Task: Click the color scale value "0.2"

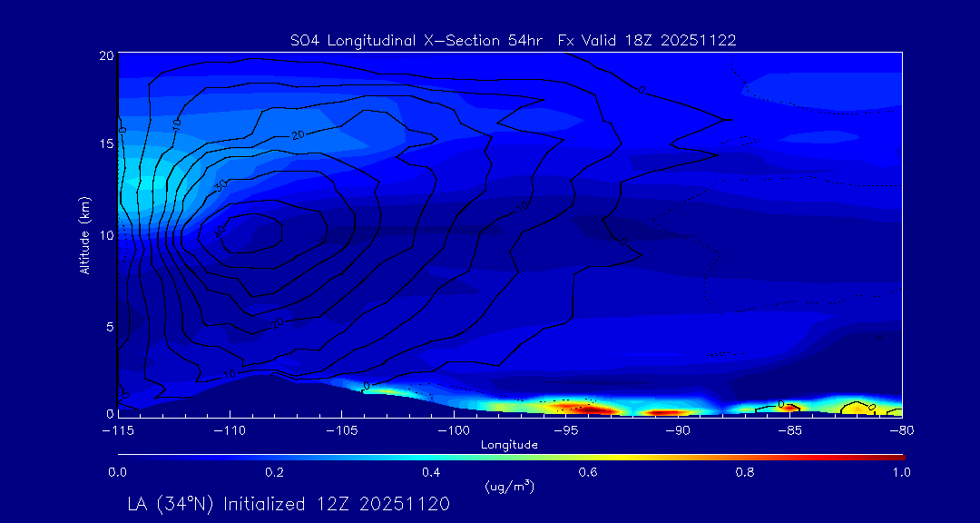Action: point(275,472)
